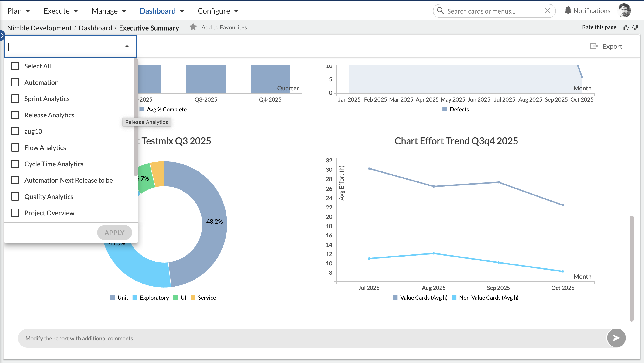Toggle the Non-Value Cards legend swatch
Screen dimensions: 644x363
454,298
